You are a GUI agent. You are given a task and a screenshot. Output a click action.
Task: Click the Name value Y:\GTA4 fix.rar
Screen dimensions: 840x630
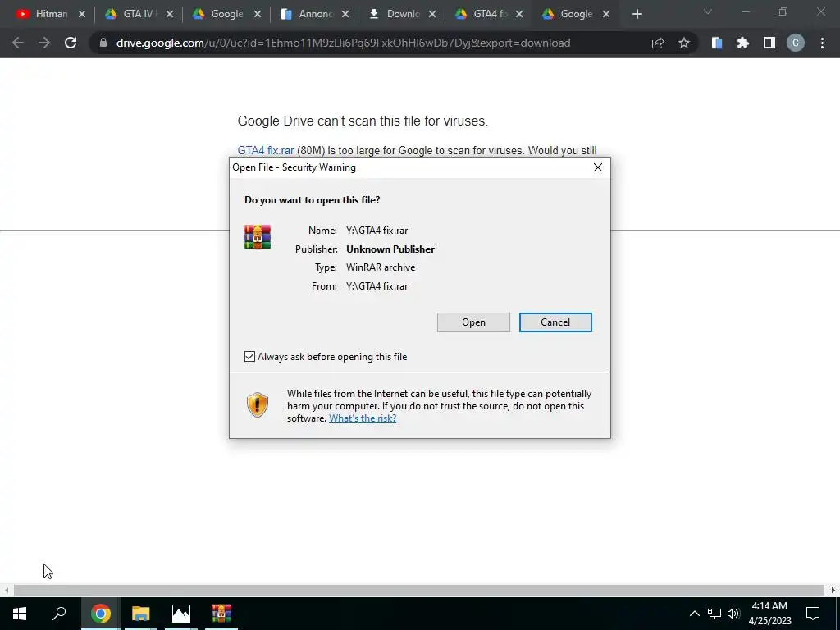pos(377,231)
